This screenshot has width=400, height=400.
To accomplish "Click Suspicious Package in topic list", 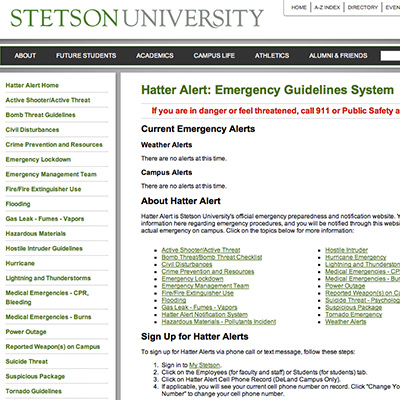I will pos(353,307).
